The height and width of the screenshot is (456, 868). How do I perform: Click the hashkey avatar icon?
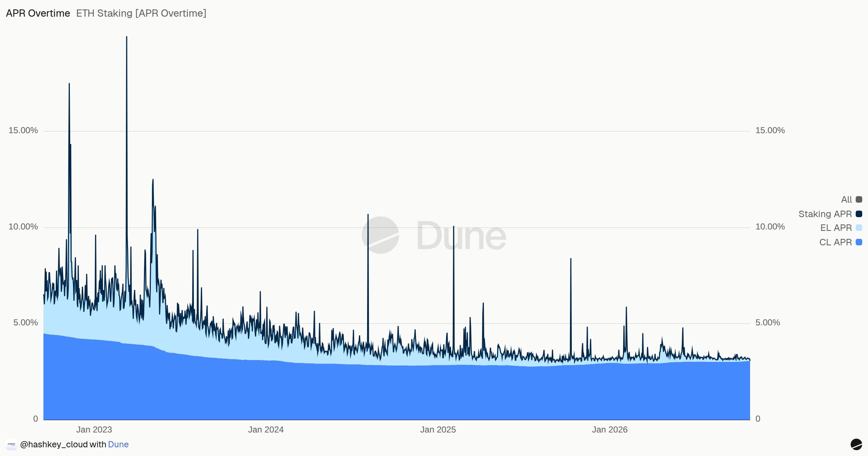12,444
